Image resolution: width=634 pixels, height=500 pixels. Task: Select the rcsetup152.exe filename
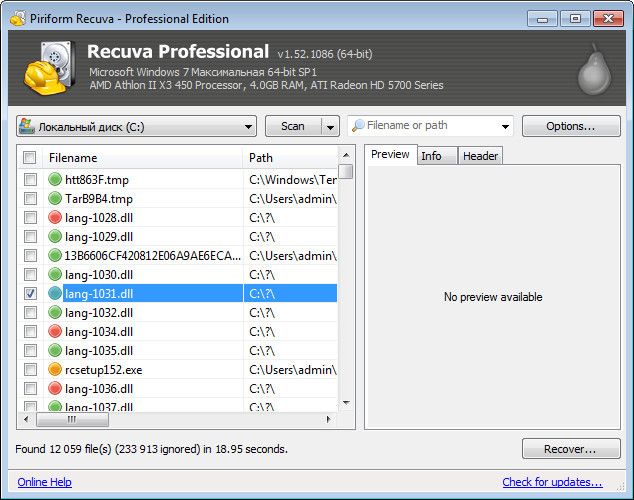point(104,370)
